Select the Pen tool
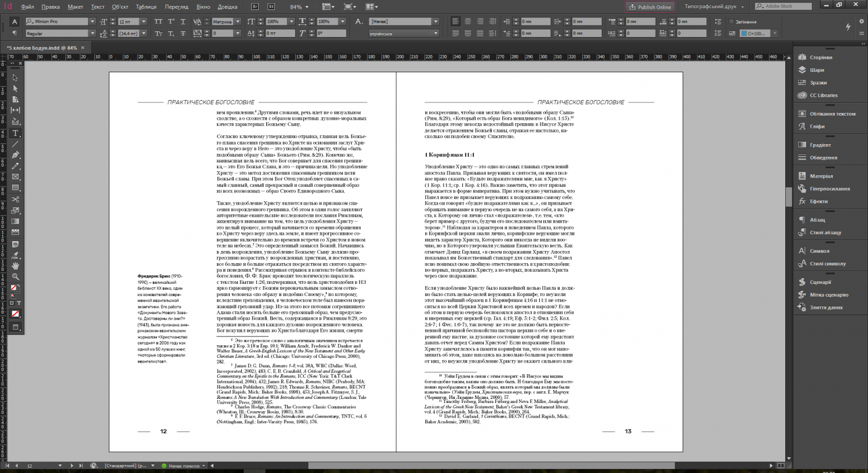The image size is (868, 473). tap(15, 155)
